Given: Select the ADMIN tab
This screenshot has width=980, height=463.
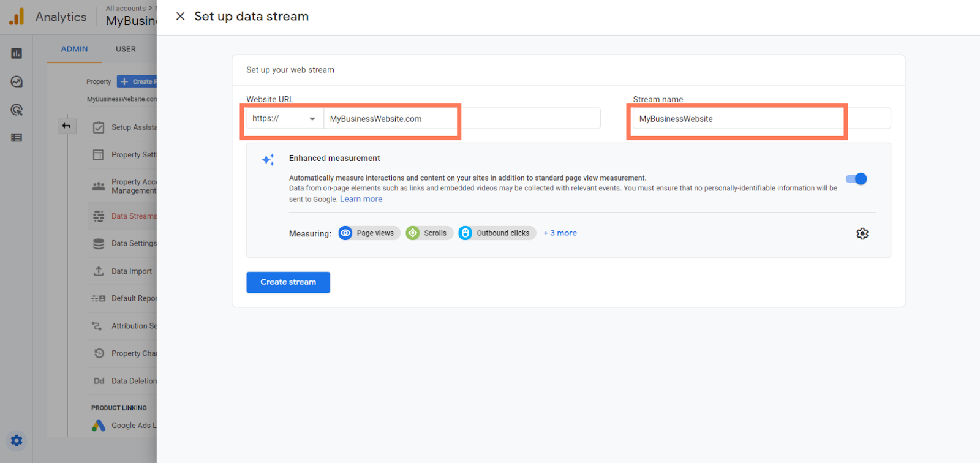Looking at the screenshot, I should click(74, 49).
